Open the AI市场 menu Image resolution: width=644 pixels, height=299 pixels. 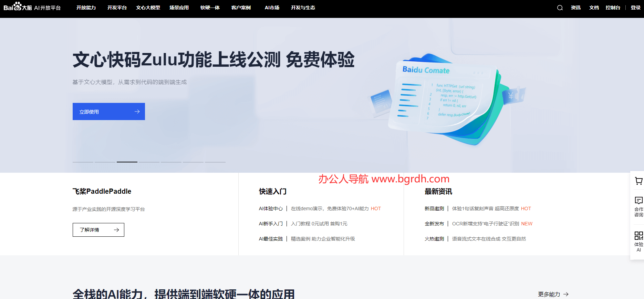click(272, 8)
